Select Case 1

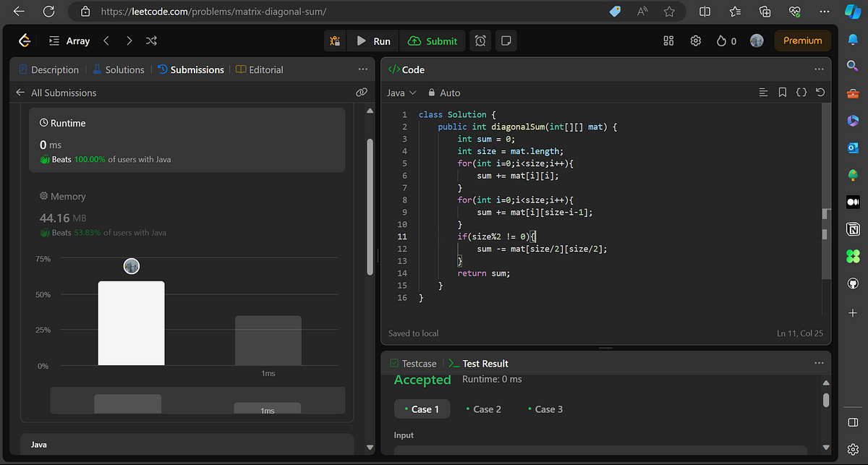click(422, 409)
